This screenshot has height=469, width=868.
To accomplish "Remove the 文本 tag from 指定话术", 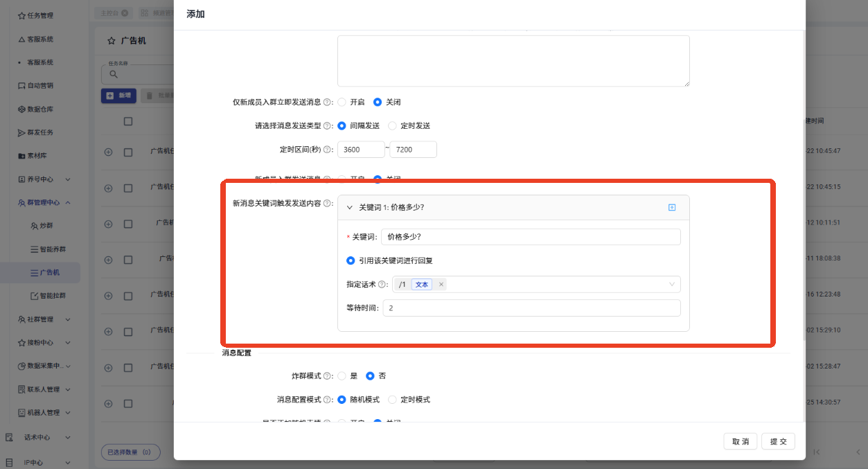I will tap(441, 285).
